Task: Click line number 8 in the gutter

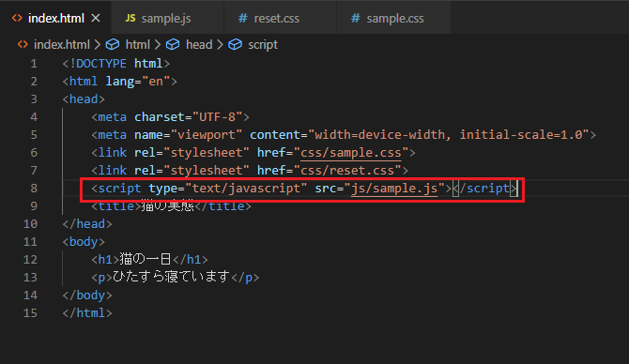Action: point(34,188)
